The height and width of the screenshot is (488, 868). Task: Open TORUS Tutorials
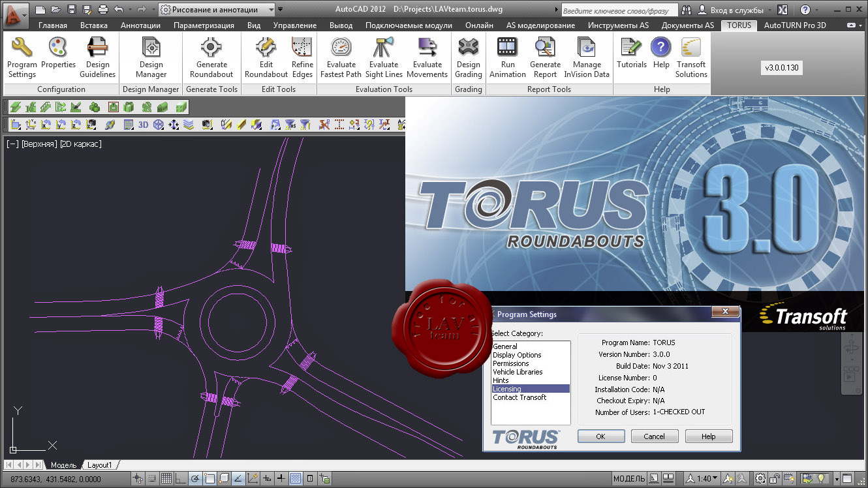click(x=631, y=53)
